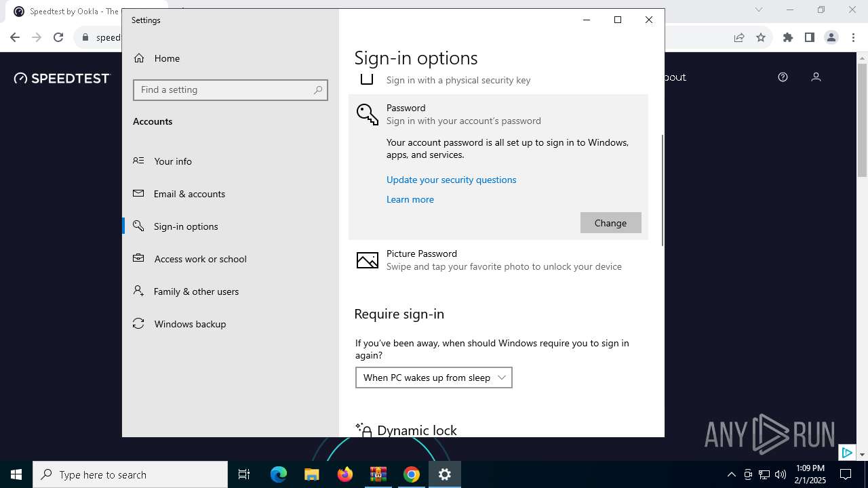
Task: Show hidden tray icons
Action: pos(731,474)
